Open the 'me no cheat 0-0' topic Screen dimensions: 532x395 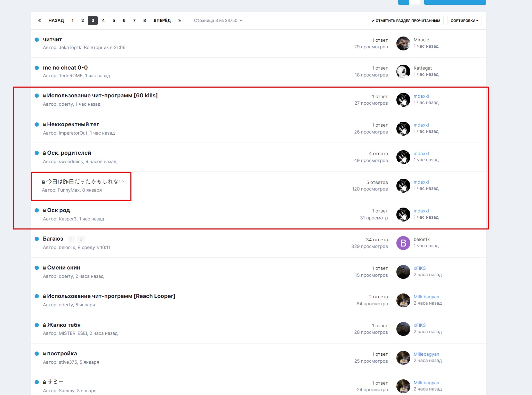[65, 68]
